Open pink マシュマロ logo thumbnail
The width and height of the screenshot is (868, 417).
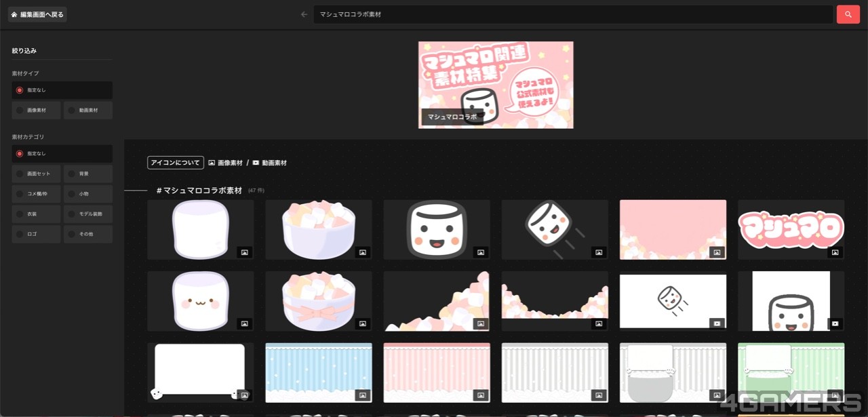(791, 229)
